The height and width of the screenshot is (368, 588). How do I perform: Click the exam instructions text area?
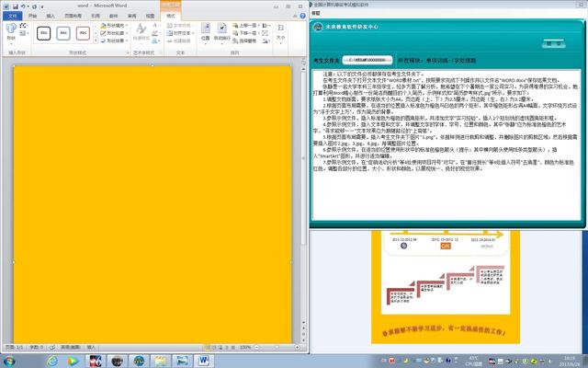pos(447,144)
